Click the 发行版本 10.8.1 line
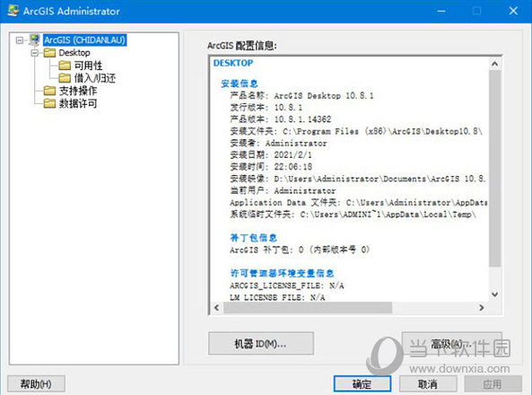This screenshot has width=532, height=395. click(x=266, y=108)
